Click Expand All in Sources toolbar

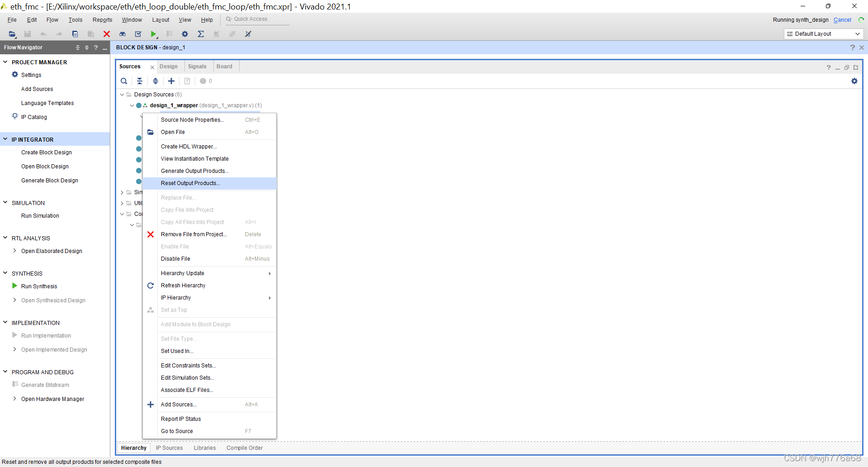[156, 81]
